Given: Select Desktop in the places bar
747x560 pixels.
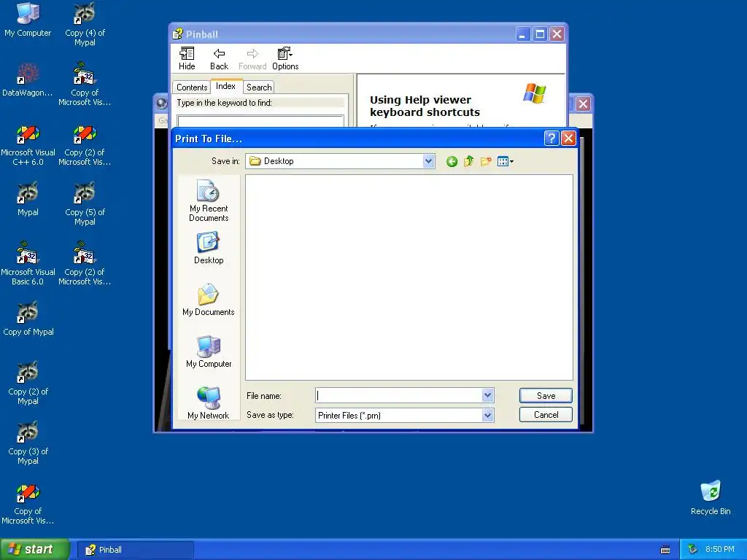Looking at the screenshot, I should click(209, 248).
